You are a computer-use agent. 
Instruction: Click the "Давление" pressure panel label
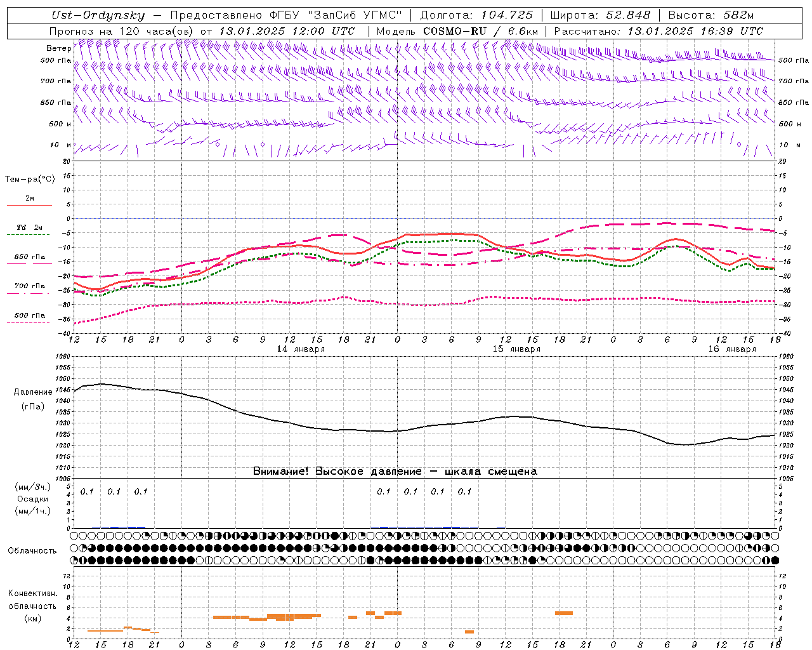click(33, 392)
